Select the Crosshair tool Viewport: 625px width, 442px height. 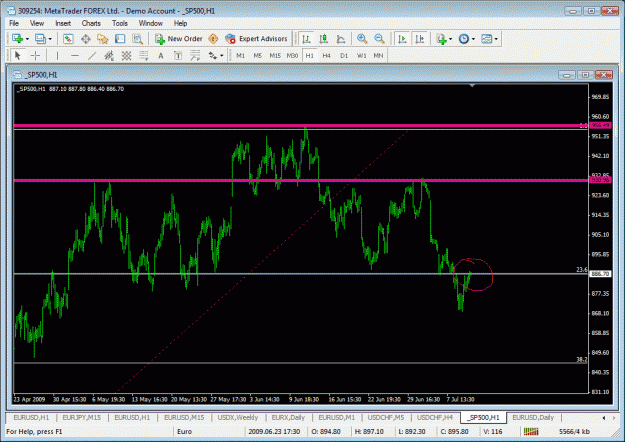tap(35, 55)
